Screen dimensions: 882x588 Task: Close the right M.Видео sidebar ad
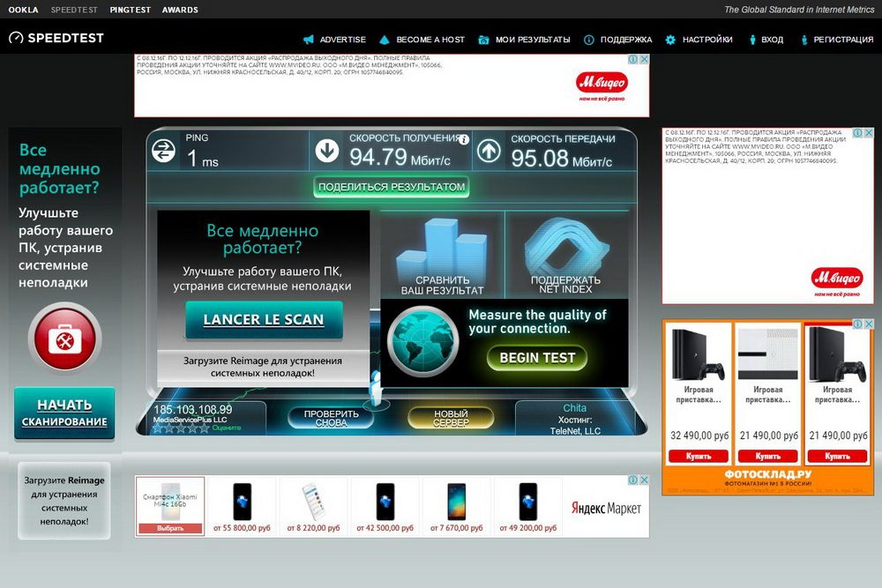869,132
